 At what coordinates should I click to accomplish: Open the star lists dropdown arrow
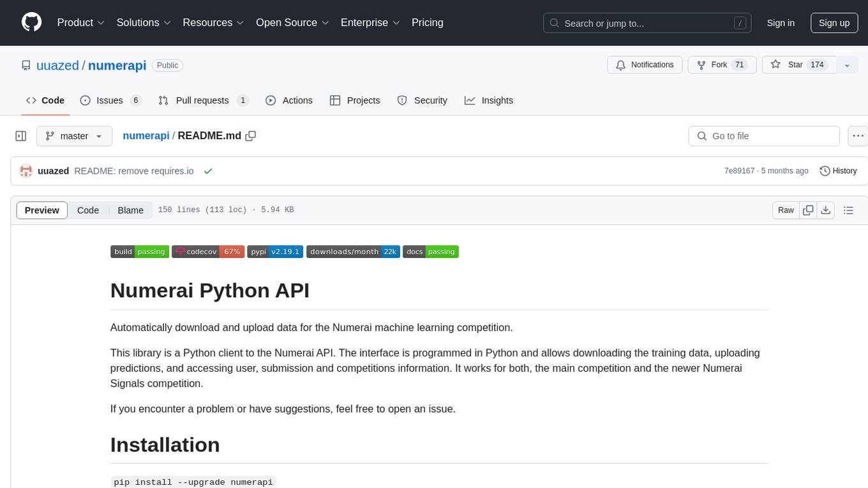tap(847, 65)
